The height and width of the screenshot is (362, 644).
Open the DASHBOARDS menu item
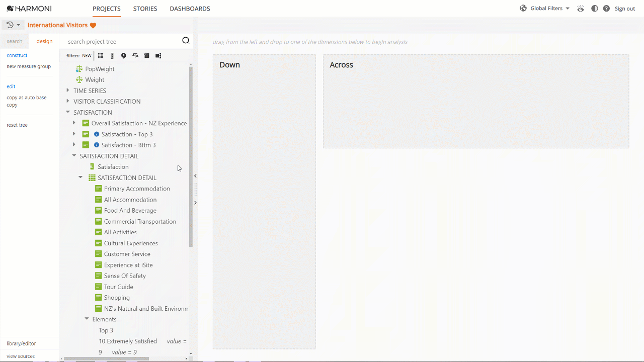190,9
